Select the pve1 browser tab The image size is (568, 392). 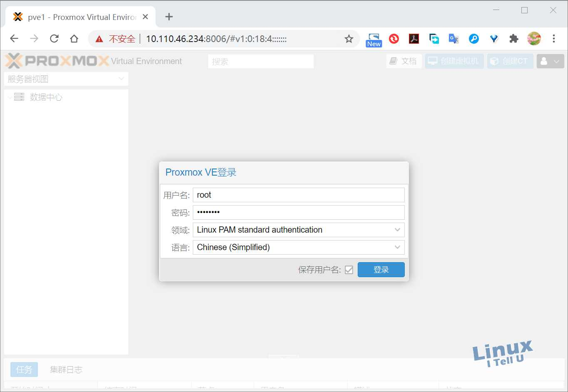tap(80, 17)
